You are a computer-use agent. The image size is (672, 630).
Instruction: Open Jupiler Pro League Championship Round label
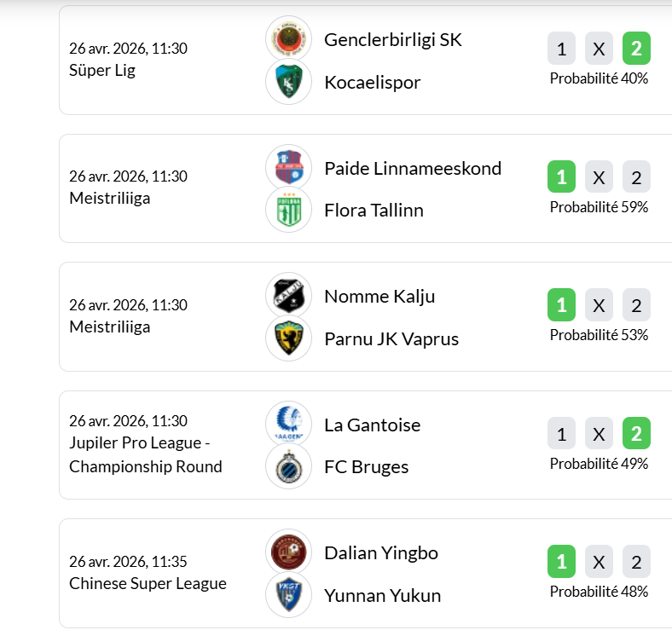point(145,454)
